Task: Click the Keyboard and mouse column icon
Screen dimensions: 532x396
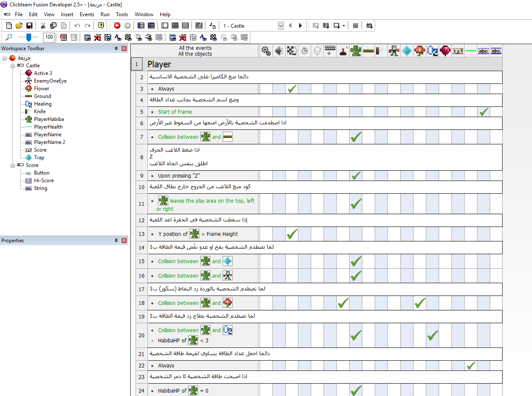Action: coord(330,51)
